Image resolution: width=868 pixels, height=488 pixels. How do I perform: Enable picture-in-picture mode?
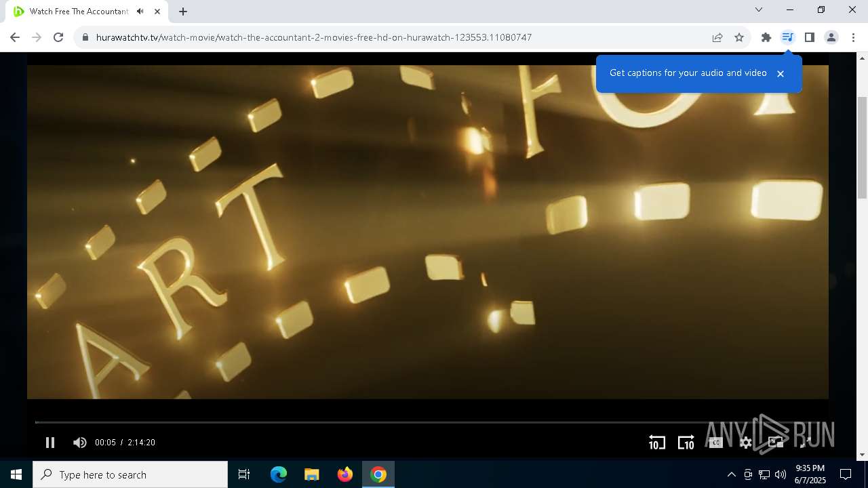coord(776,443)
